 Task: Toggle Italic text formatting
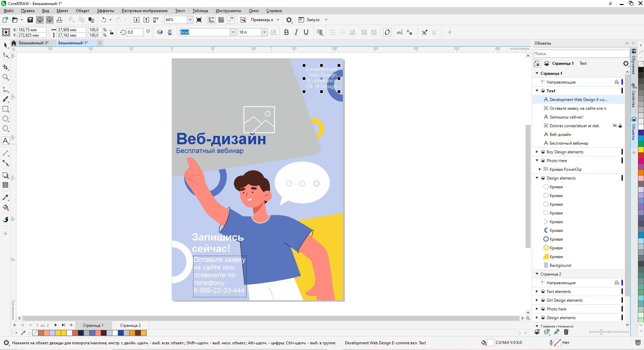point(296,32)
